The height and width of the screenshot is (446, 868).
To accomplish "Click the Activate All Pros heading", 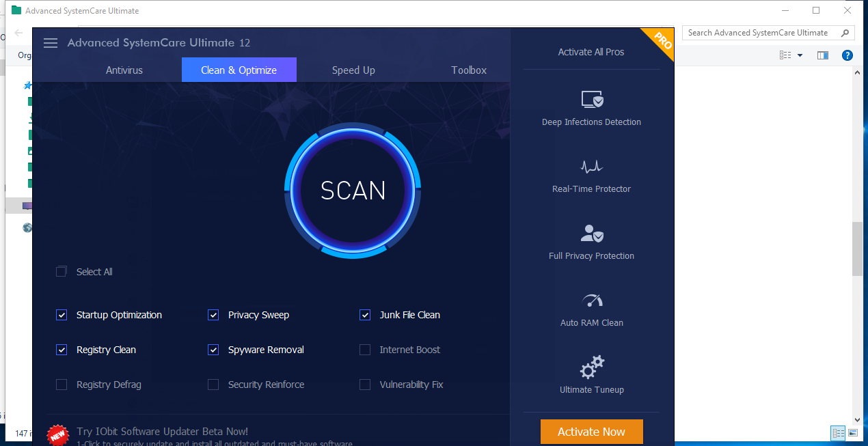I will 591,52.
